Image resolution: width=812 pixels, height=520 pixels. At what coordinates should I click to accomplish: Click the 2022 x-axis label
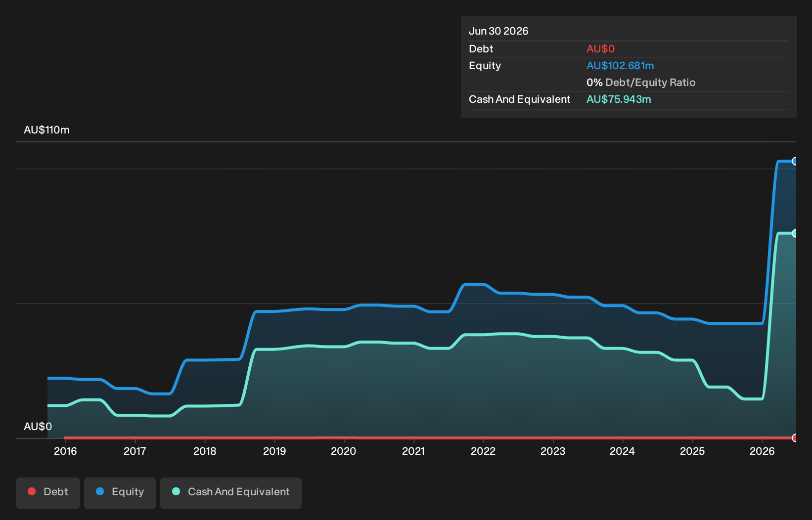(483, 451)
